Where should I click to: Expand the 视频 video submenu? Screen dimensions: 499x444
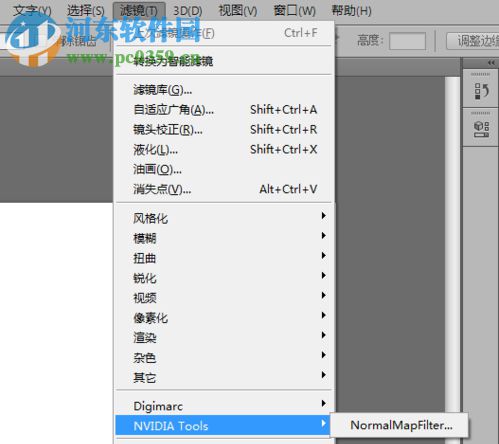coord(223,298)
